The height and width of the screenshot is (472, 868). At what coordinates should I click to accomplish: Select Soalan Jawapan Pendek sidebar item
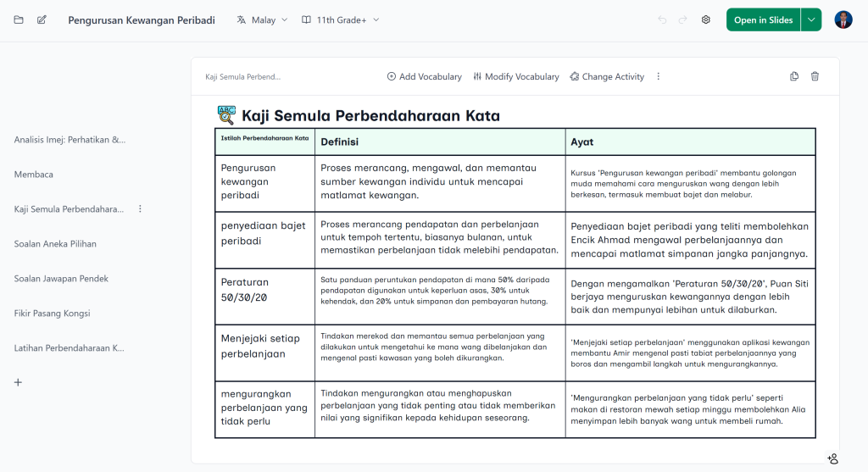pyautogui.click(x=61, y=278)
